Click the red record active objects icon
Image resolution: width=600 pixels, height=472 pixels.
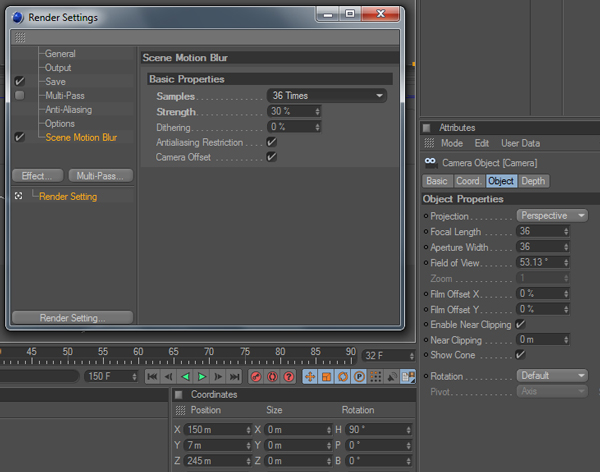click(255, 376)
